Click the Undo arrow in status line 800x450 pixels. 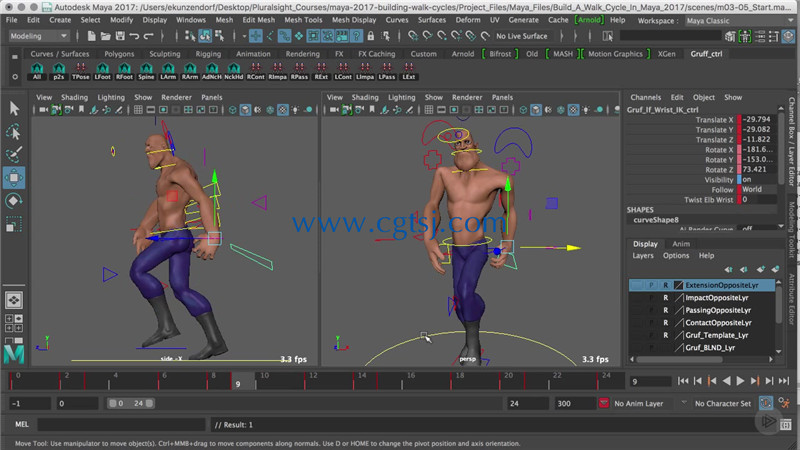click(134, 36)
